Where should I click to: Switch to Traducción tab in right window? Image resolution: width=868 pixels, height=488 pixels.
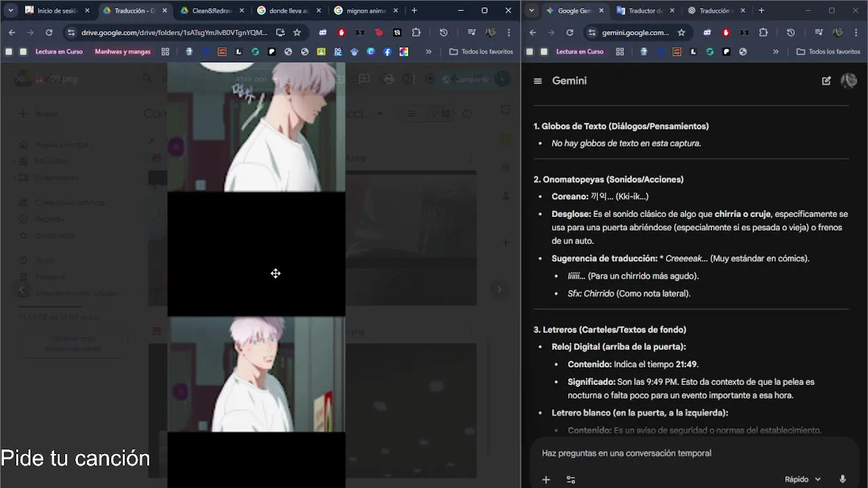(715, 11)
